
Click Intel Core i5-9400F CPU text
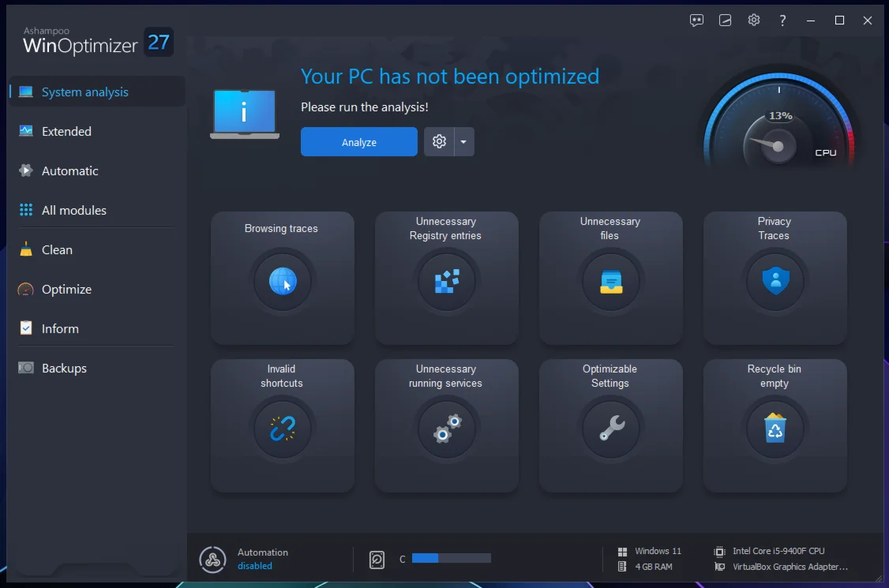coord(778,551)
